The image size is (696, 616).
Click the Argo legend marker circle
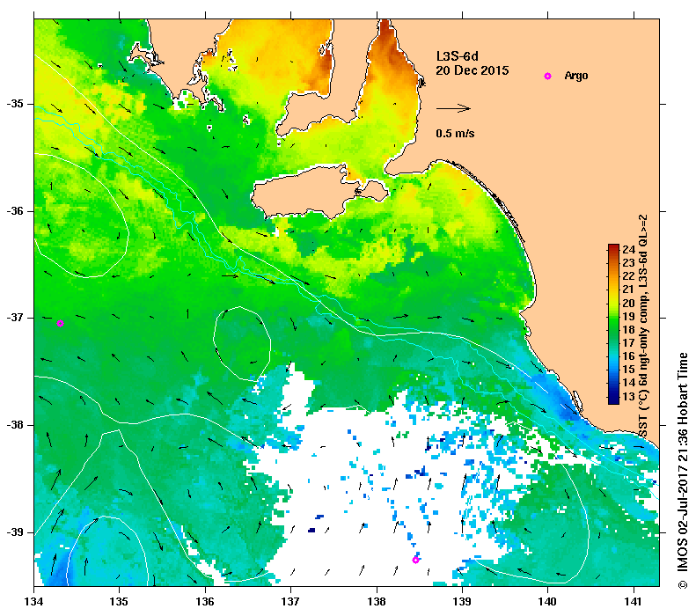pos(548,77)
